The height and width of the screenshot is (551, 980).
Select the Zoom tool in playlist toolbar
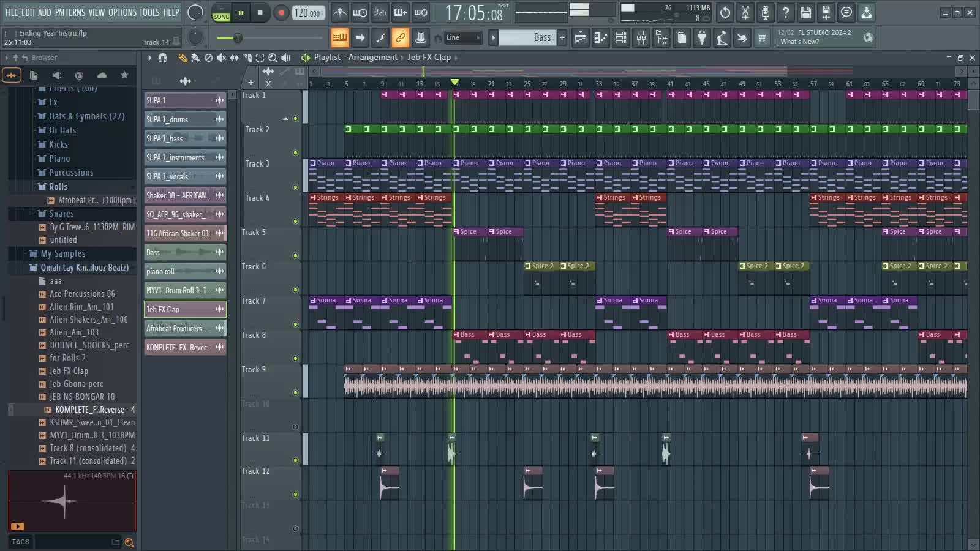[x=273, y=58]
